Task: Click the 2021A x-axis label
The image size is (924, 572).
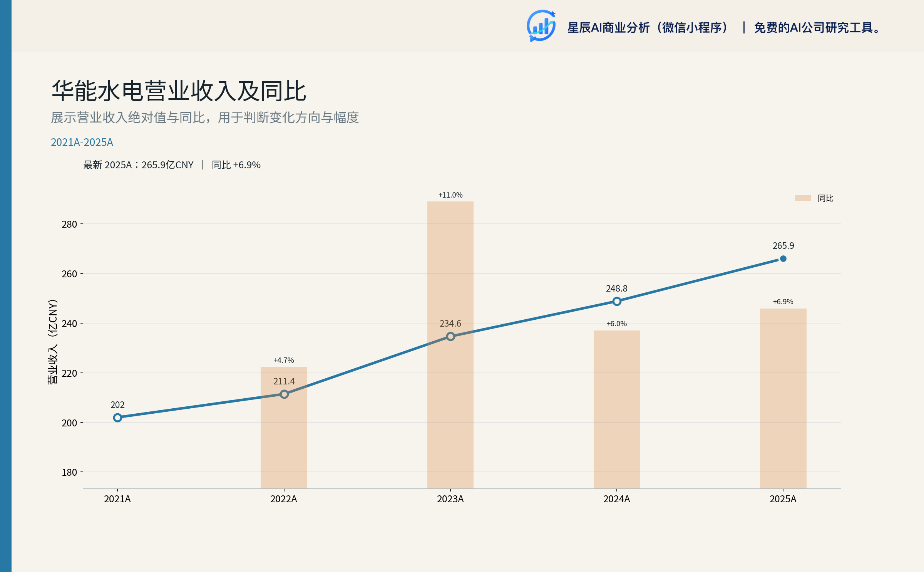Action: click(117, 499)
